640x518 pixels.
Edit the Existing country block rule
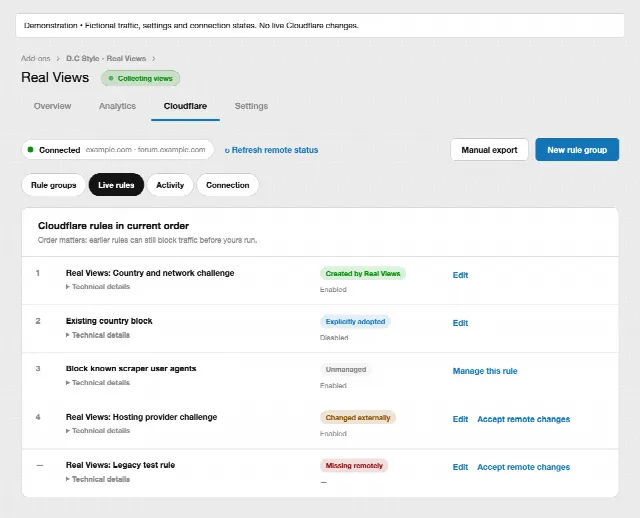[460, 323]
